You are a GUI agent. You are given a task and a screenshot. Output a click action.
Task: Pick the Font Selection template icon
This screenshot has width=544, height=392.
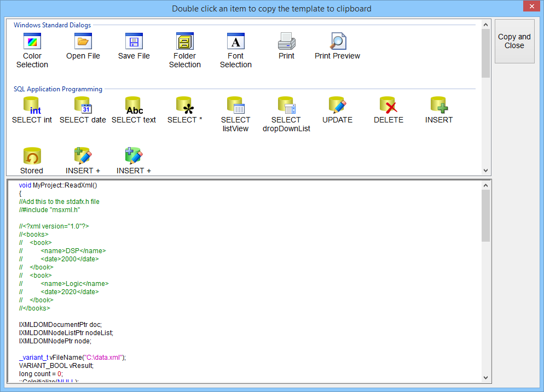[x=236, y=41]
